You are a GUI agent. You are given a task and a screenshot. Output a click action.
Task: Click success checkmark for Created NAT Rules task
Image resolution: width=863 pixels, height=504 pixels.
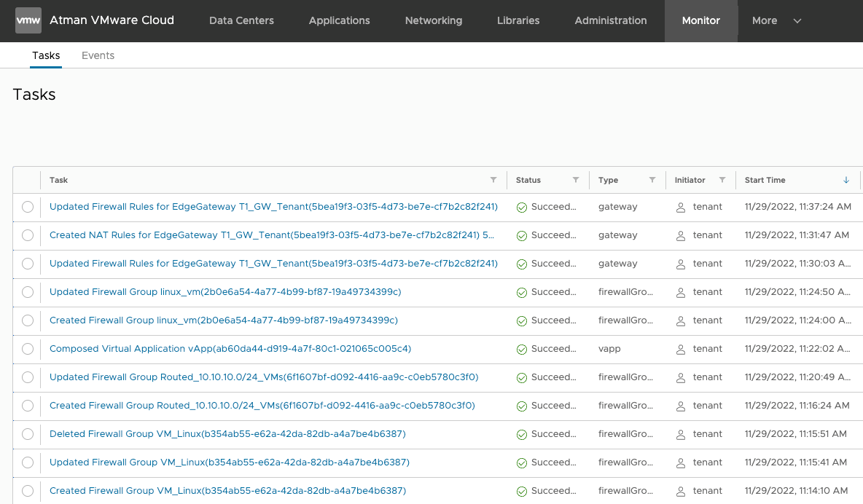point(522,236)
